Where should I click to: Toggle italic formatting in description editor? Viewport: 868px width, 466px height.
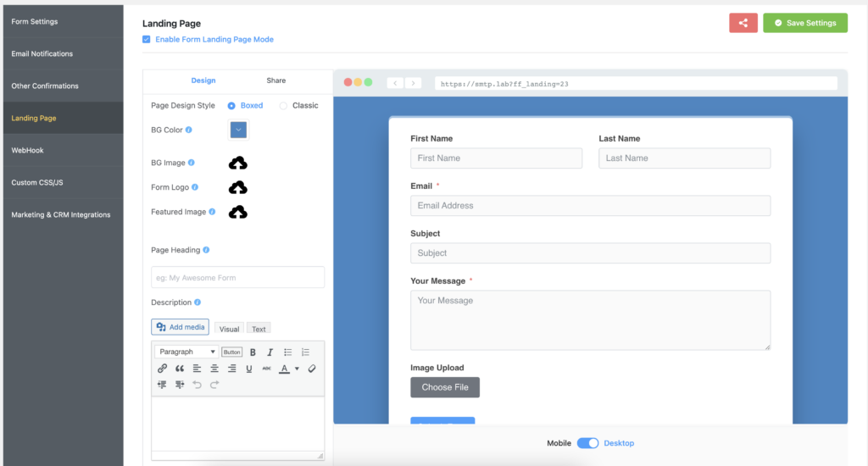click(270, 352)
